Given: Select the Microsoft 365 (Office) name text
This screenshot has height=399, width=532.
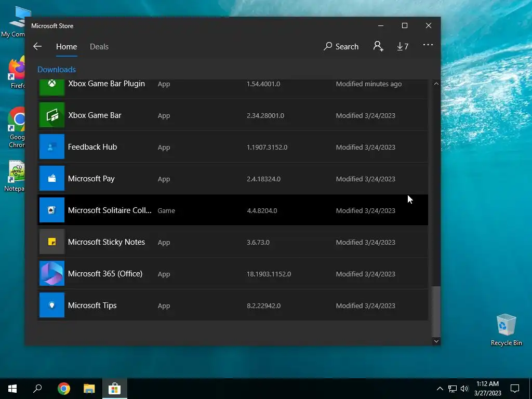Looking at the screenshot, I should click(105, 274).
